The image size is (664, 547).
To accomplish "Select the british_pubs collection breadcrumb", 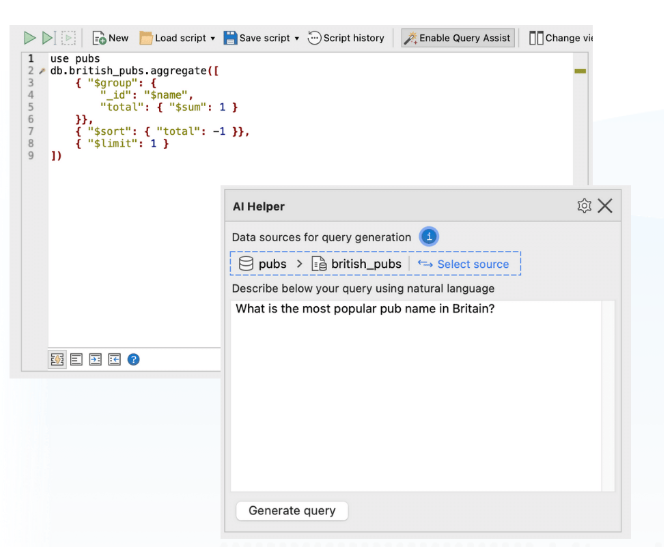I will [x=357, y=264].
